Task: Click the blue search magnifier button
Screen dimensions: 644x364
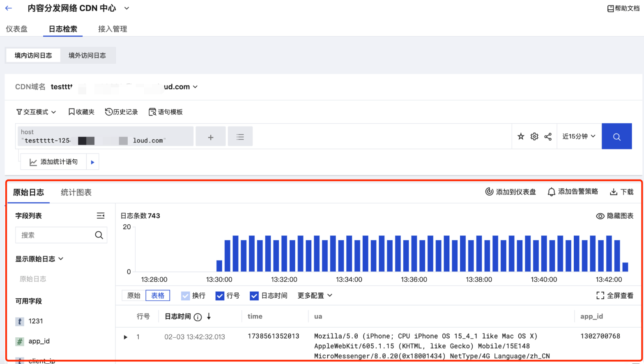Action: (x=616, y=136)
